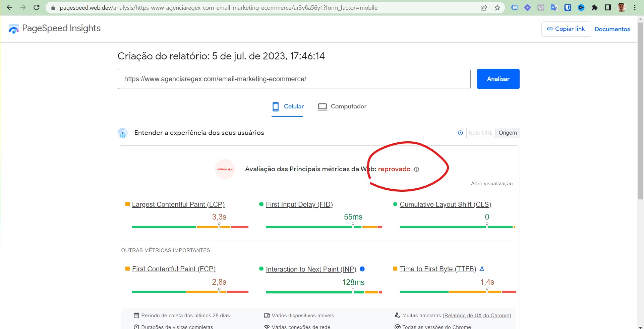644x329 pixels.
Task: Click the code brackets extension icon
Action: 541,7
